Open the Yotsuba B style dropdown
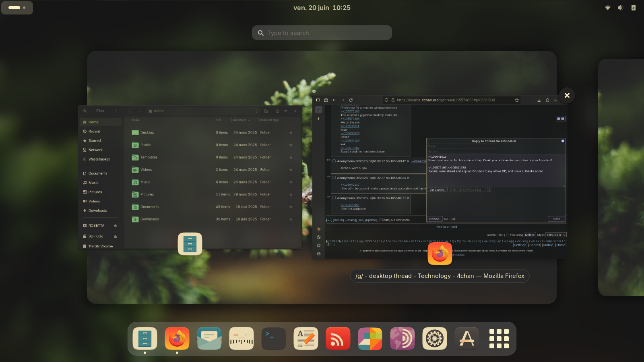The height and width of the screenshot is (362, 644). click(556, 235)
